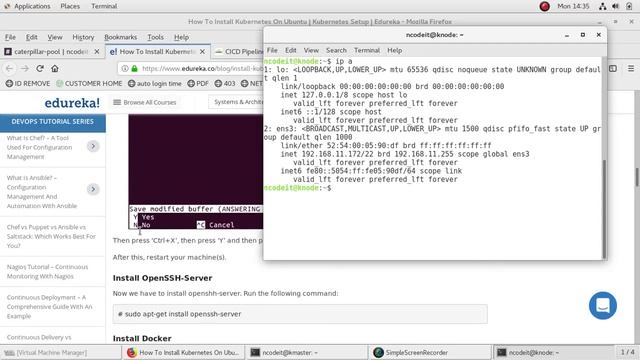Open terminal window Edit menu
The height and width of the screenshot is (360, 640).
pyautogui.click(x=291, y=50)
